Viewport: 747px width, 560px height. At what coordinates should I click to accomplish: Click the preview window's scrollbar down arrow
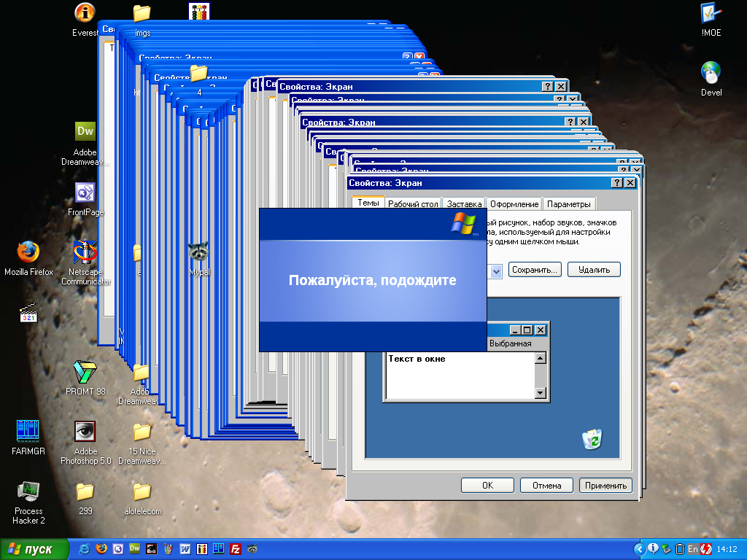[541, 393]
